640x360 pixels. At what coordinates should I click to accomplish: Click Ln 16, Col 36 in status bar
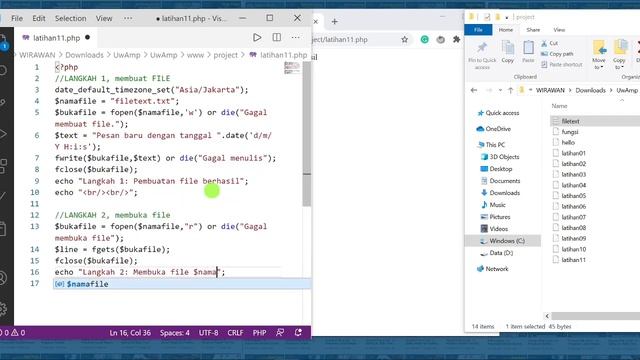(x=130, y=333)
